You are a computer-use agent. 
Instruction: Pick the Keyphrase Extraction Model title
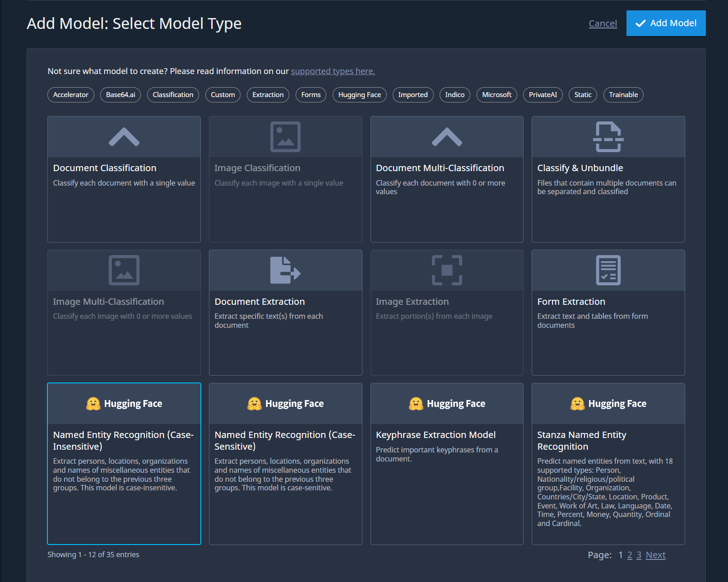point(436,435)
